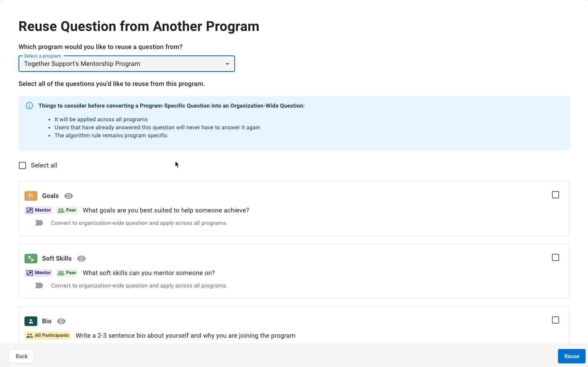Screen dimensions: 588x367
Task: Select the Soft Skills question checkbox
Action: pyautogui.click(x=556, y=257)
